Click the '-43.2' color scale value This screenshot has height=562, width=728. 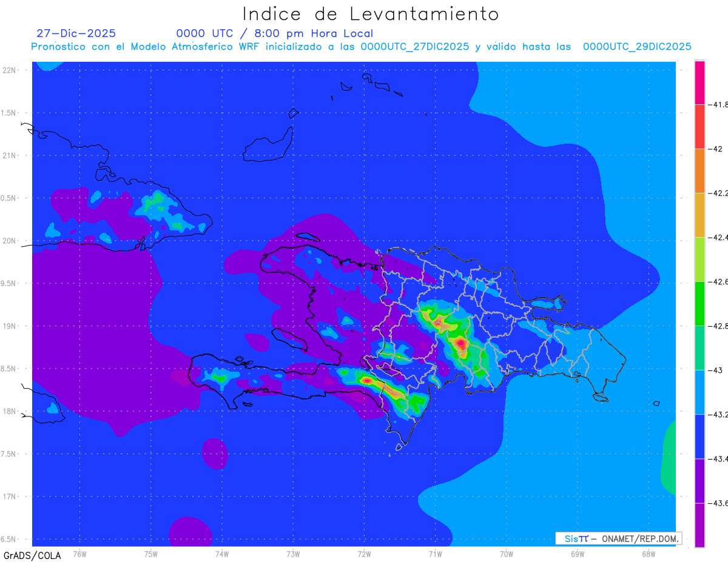[720, 414]
